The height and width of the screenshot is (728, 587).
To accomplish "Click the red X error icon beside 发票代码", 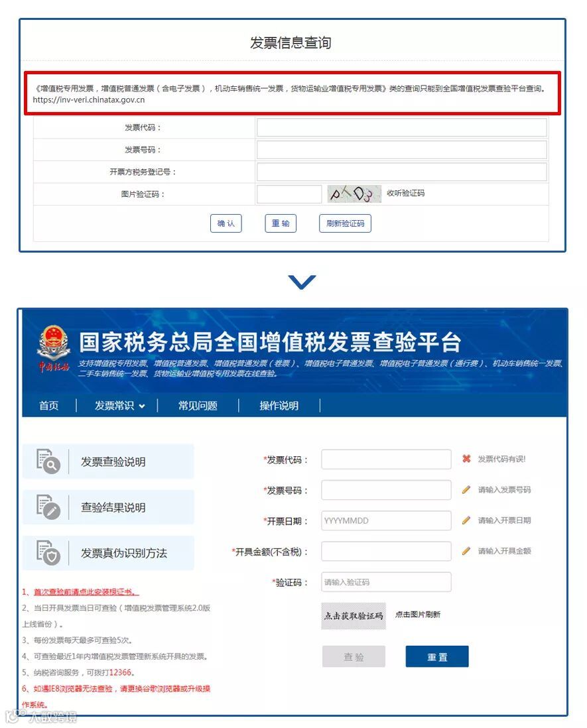I will (x=466, y=459).
